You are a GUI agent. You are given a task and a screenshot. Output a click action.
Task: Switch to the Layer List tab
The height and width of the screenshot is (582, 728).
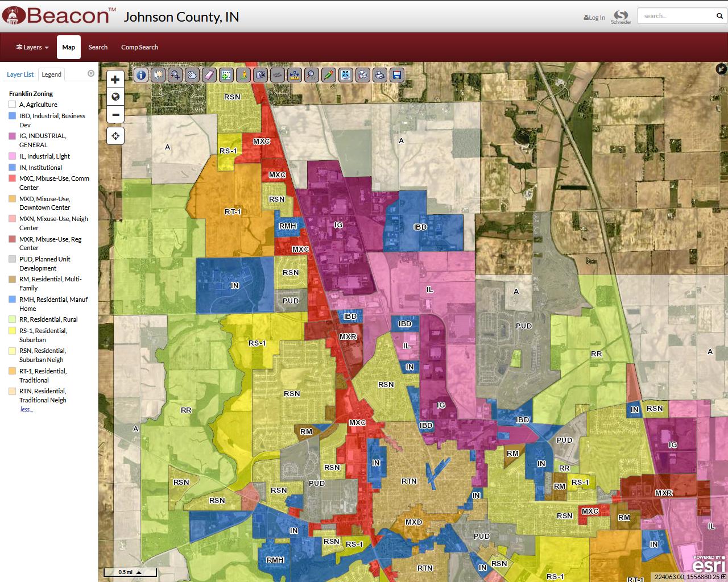[x=20, y=74]
